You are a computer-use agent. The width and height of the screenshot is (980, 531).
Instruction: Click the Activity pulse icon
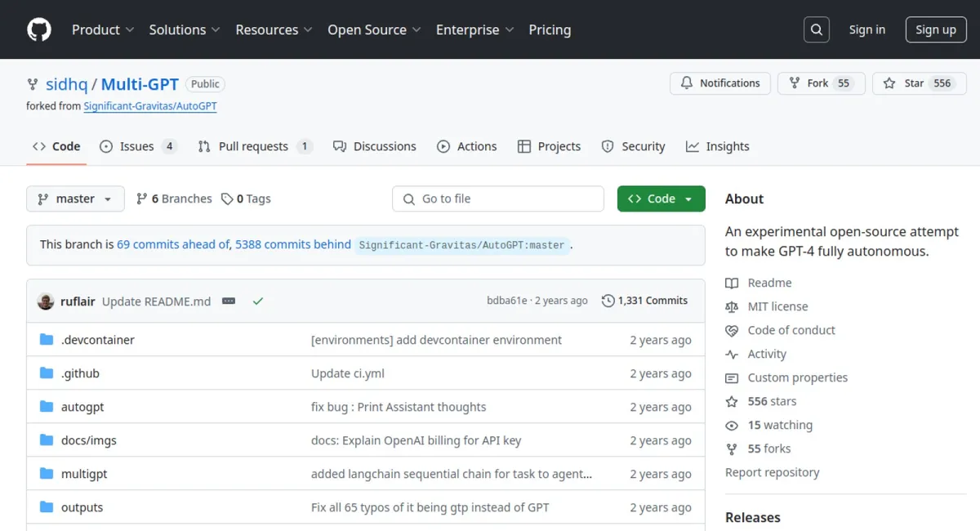point(732,354)
